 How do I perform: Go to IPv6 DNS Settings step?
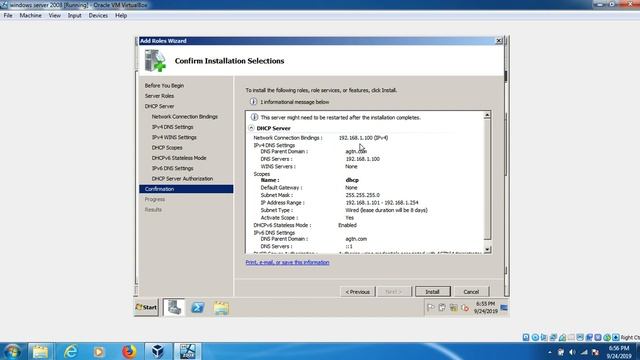[x=172, y=168]
